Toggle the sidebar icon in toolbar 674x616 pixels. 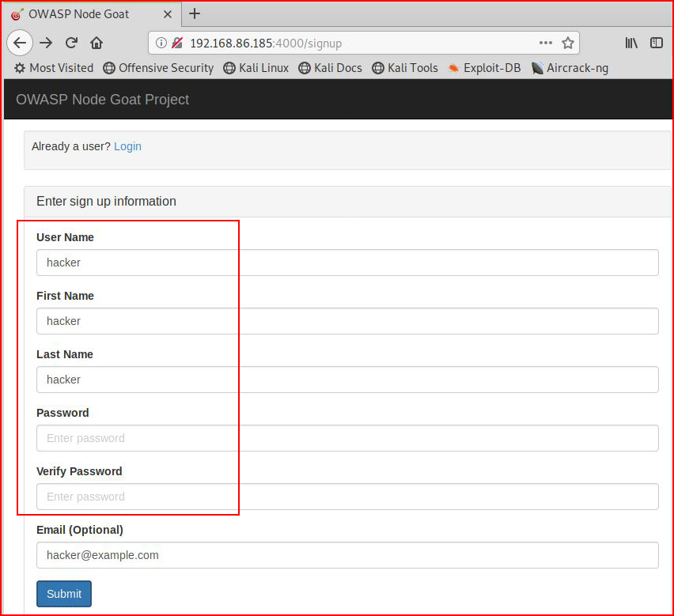click(657, 43)
